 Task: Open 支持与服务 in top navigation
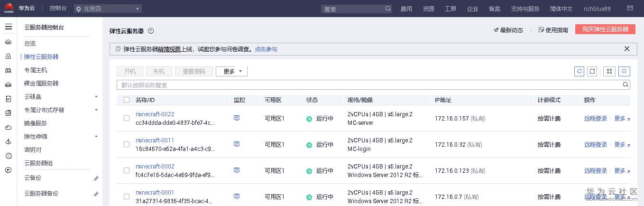[525, 9]
